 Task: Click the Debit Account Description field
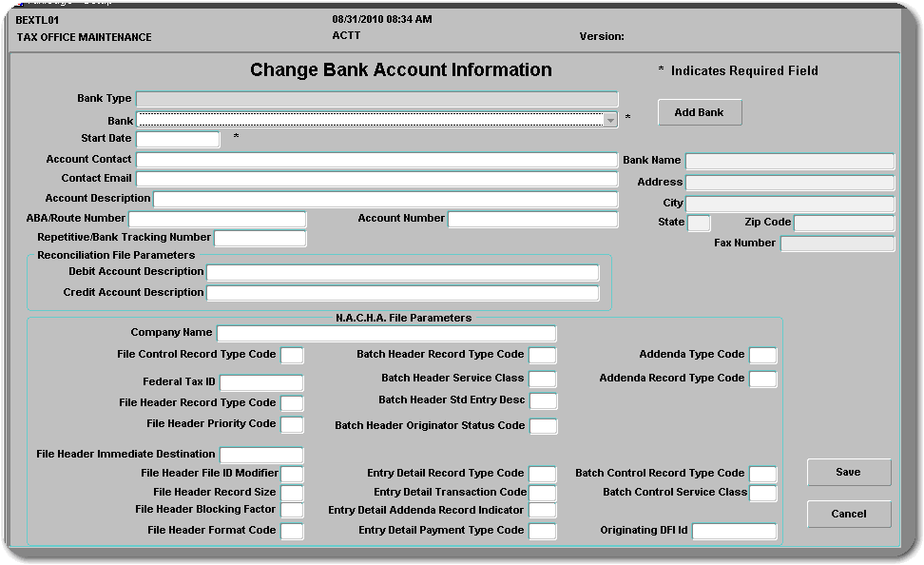(402, 273)
